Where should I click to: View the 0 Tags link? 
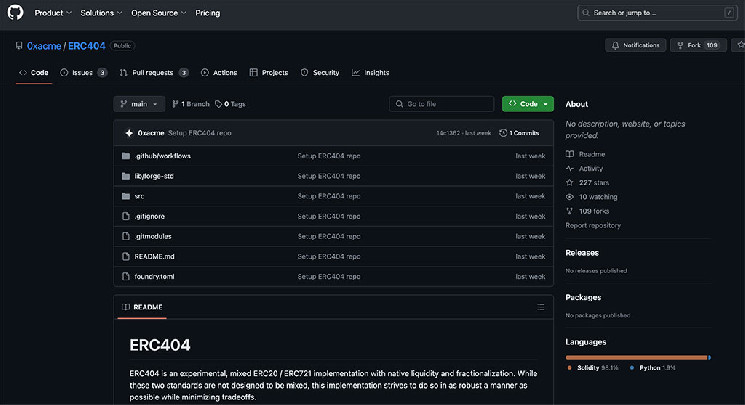230,104
